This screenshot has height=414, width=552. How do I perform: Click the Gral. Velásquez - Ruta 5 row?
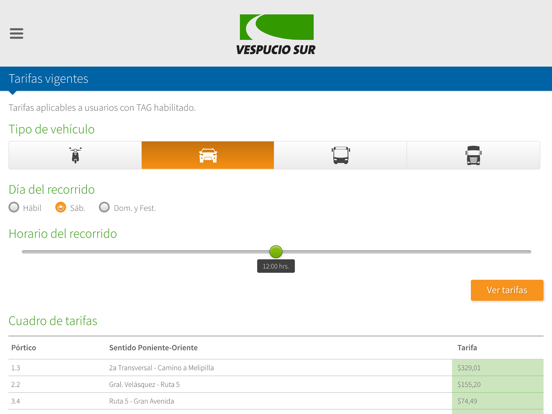pos(276,384)
